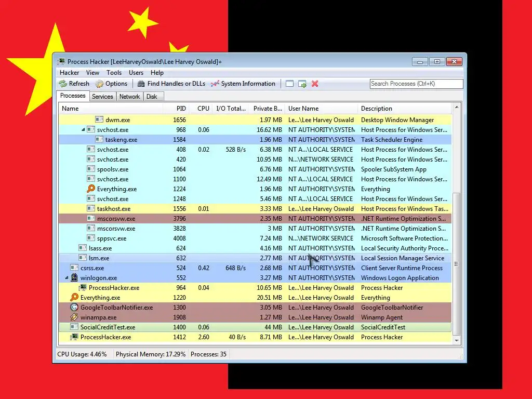Screen dimensions: 532x399
Task: Open the Options gear icon
Action: coord(99,84)
